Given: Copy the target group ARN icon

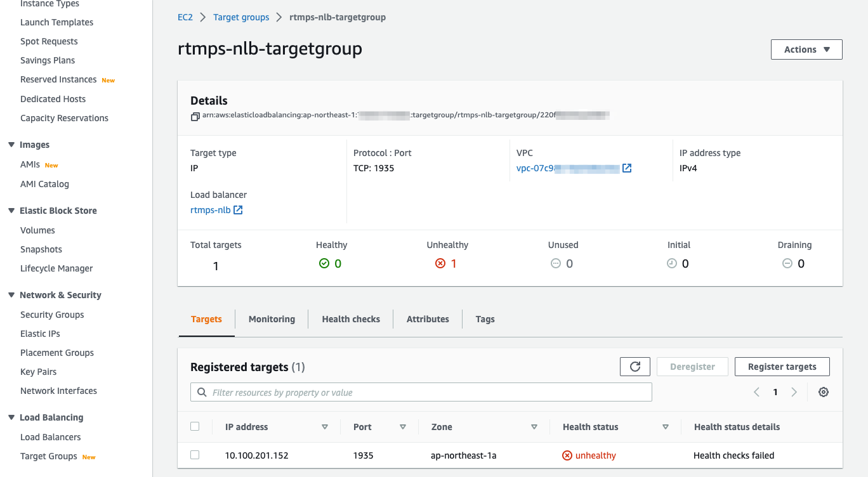Looking at the screenshot, I should [x=195, y=117].
